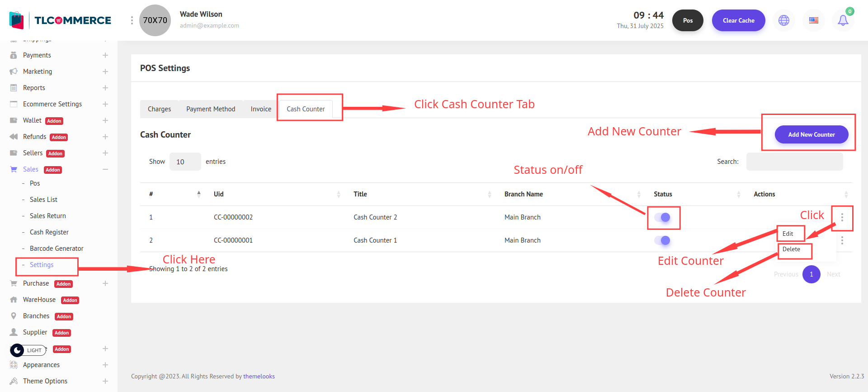The image size is (868, 392).
Task: Open the themelooks footer link
Action: (259, 376)
